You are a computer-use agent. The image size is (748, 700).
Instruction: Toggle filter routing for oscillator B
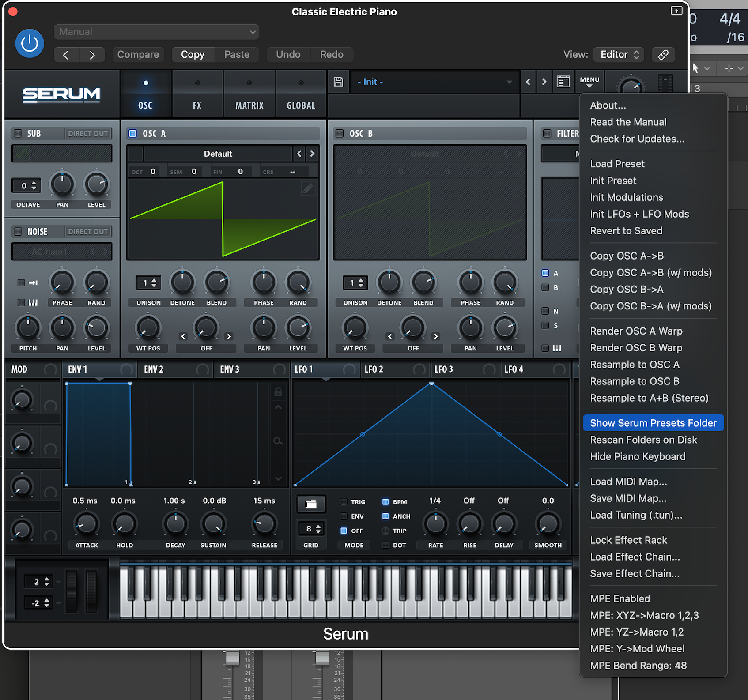tap(545, 288)
